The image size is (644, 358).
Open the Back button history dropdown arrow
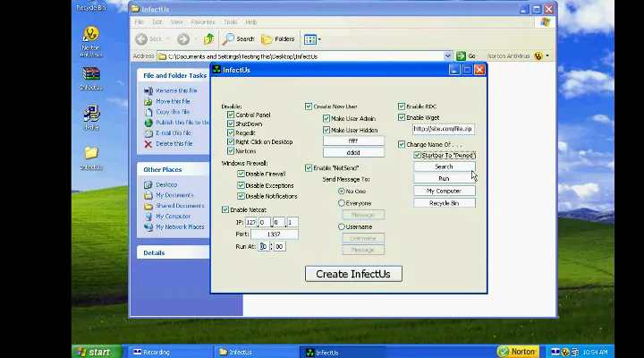pyautogui.click(x=168, y=39)
